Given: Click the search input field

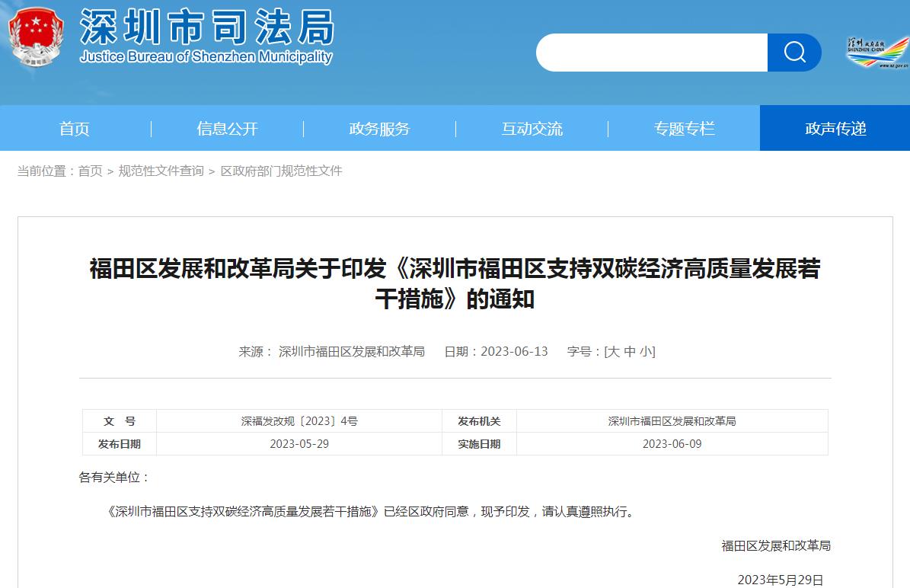Looking at the screenshot, I should (x=652, y=53).
